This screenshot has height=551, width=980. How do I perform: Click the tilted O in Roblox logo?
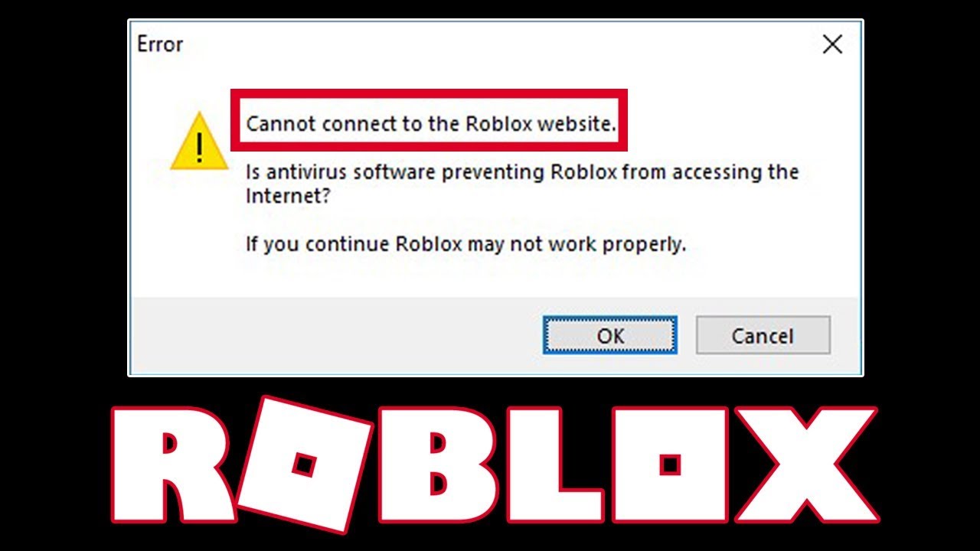tap(305, 464)
